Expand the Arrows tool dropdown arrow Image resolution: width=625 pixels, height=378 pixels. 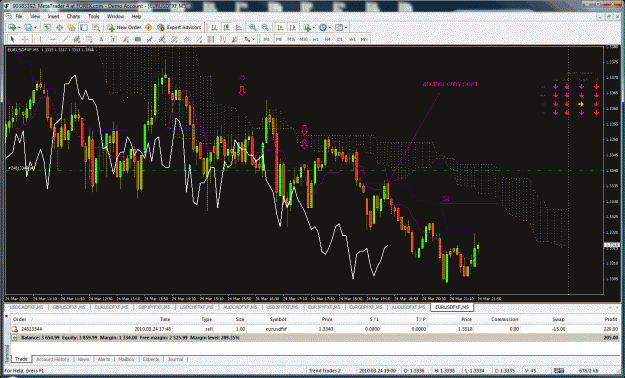point(254,39)
